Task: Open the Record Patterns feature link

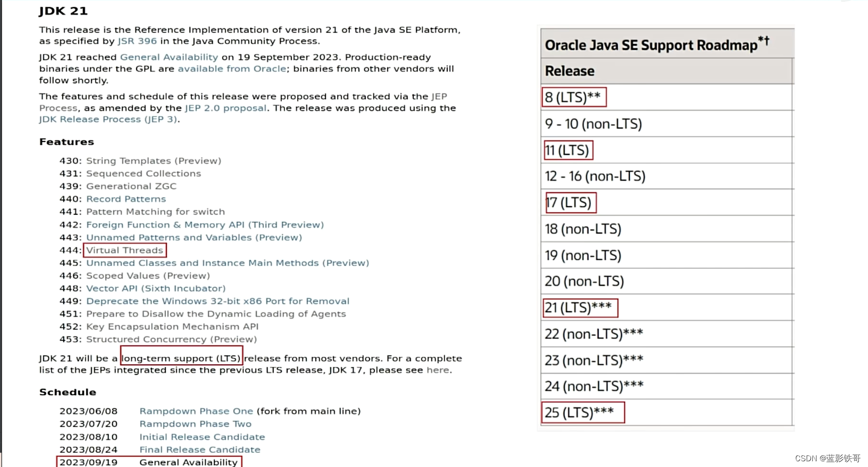Action: (x=126, y=199)
